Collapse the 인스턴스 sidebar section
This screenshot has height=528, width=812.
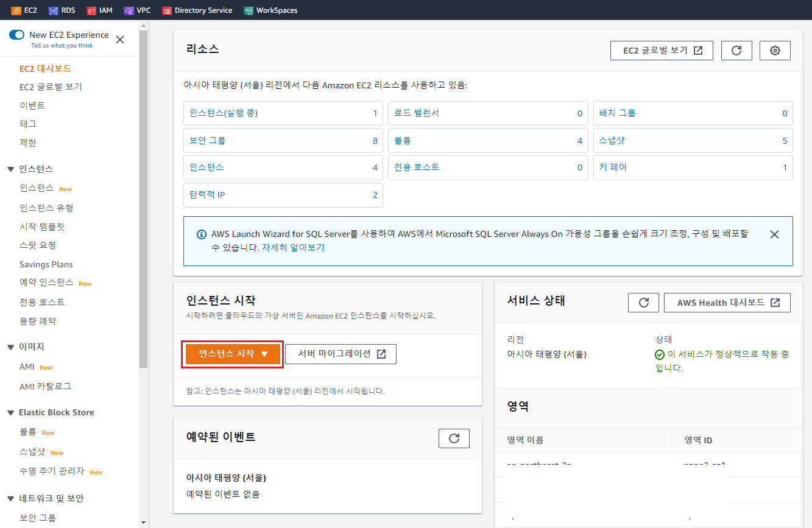point(10,169)
